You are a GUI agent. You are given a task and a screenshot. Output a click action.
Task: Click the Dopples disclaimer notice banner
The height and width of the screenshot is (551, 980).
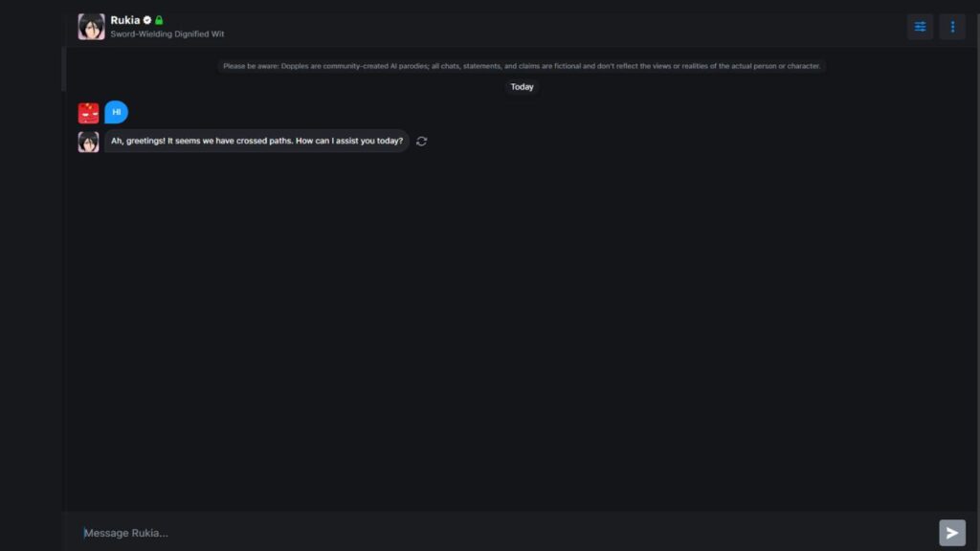coord(522,66)
